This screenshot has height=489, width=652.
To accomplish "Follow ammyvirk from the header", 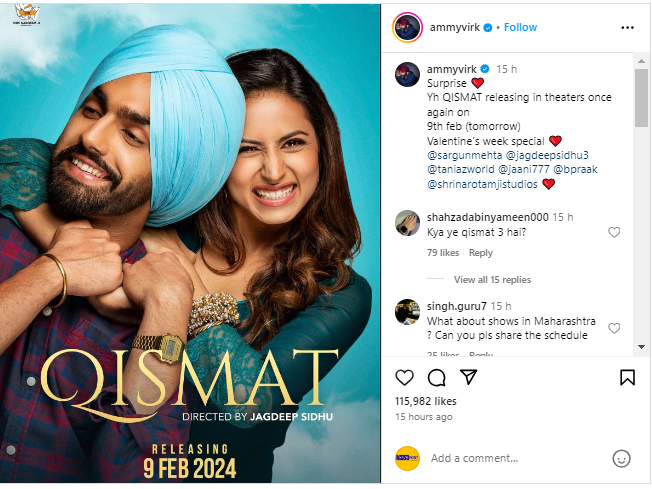I will tap(520, 27).
